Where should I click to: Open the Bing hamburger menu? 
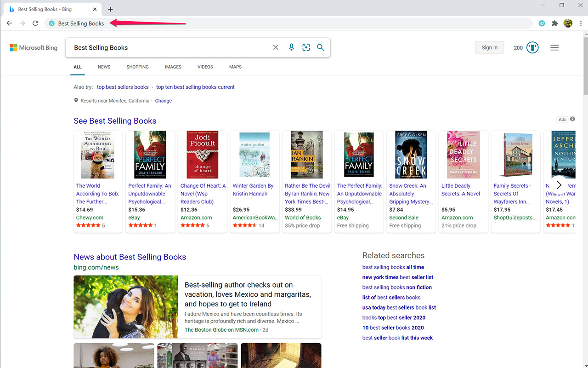pyautogui.click(x=554, y=47)
